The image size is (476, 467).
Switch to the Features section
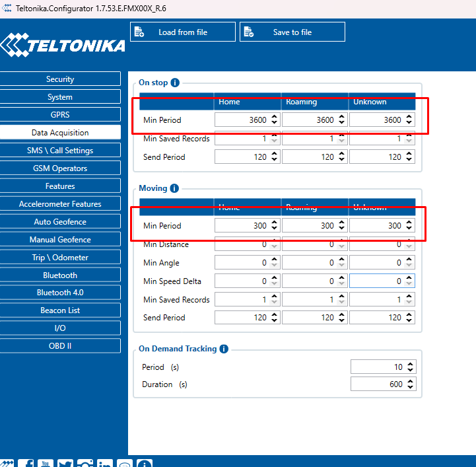click(60, 186)
